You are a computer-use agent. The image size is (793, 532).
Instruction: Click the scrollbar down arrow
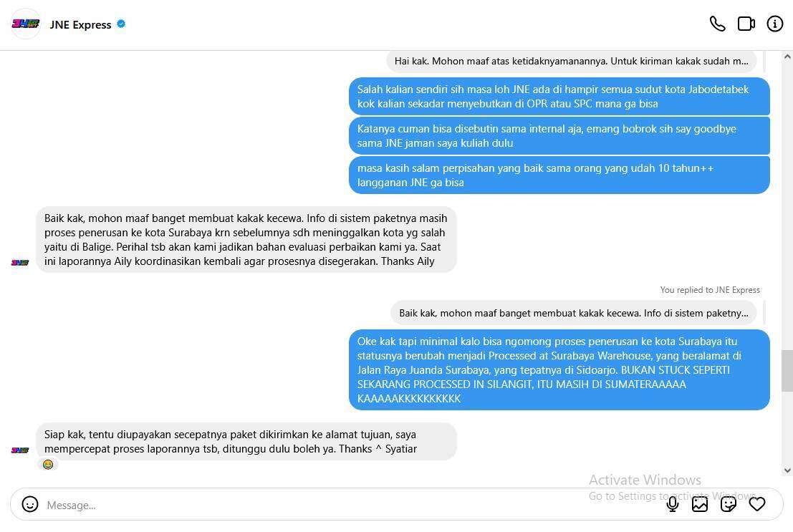[787, 470]
